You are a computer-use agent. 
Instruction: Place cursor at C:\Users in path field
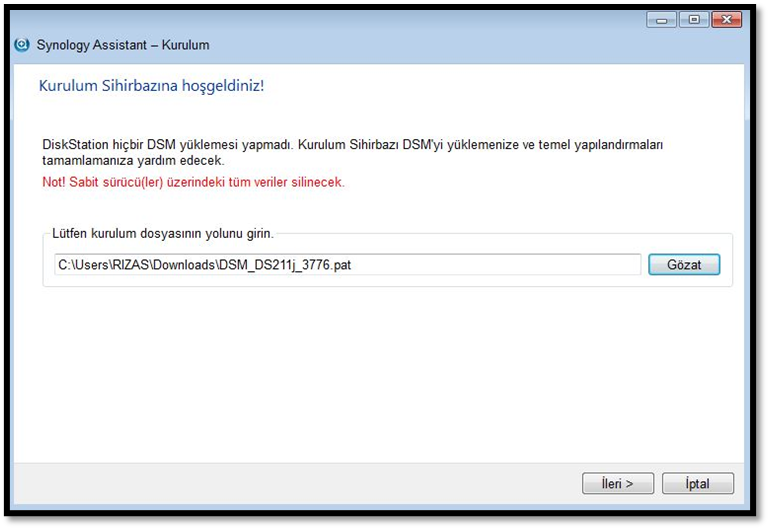pyautogui.click(x=80, y=264)
